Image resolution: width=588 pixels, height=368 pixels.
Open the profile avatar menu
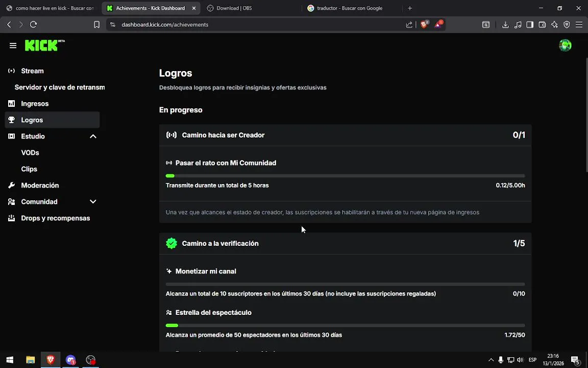(565, 45)
